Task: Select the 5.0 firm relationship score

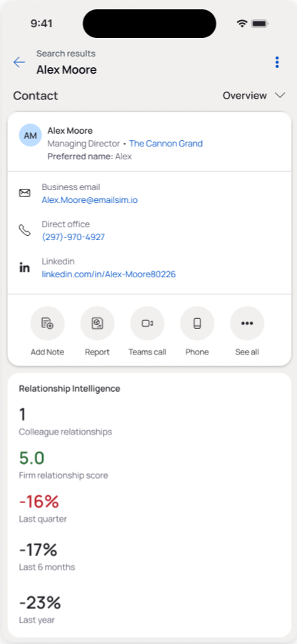Action: [x=31, y=457]
